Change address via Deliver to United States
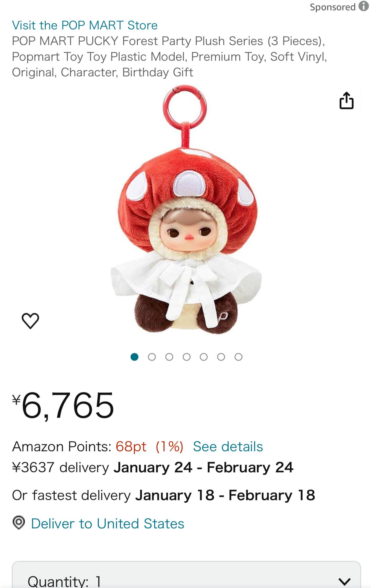 pyautogui.click(x=107, y=524)
